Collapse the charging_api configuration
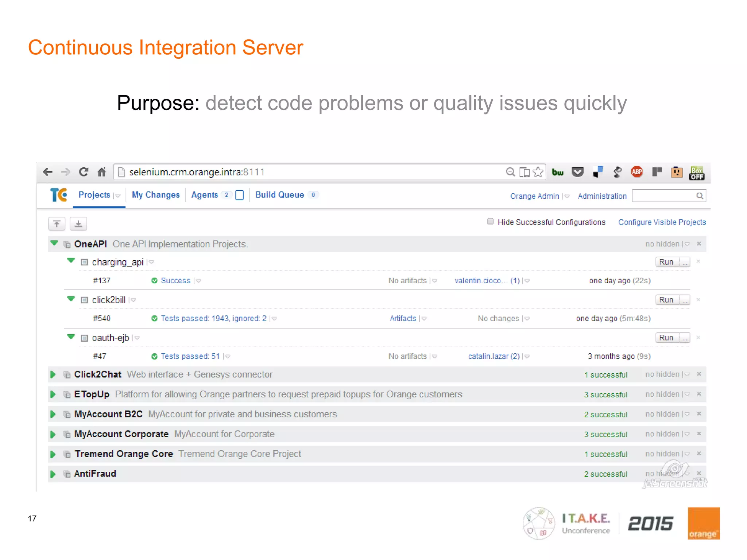 point(71,261)
